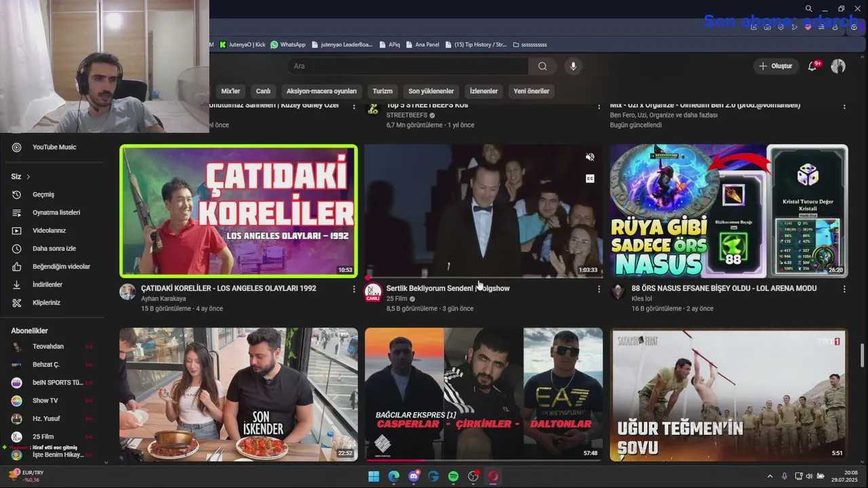Viewport: 868px width, 488px height.
Task: Play RÜYA GİBİ NASUS video thumbnail
Action: (729, 211)
